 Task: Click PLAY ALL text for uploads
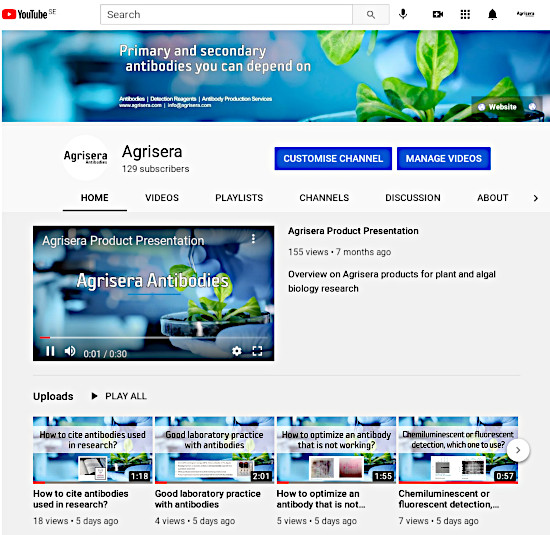tap(126, 396)
